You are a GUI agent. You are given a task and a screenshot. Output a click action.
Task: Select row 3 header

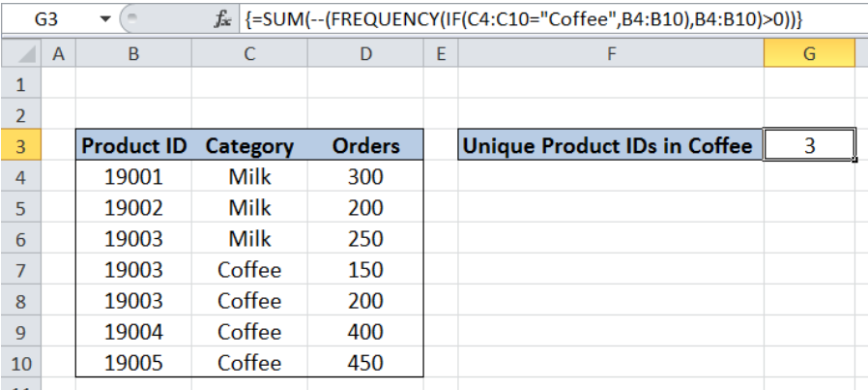(x=21, y=146)
